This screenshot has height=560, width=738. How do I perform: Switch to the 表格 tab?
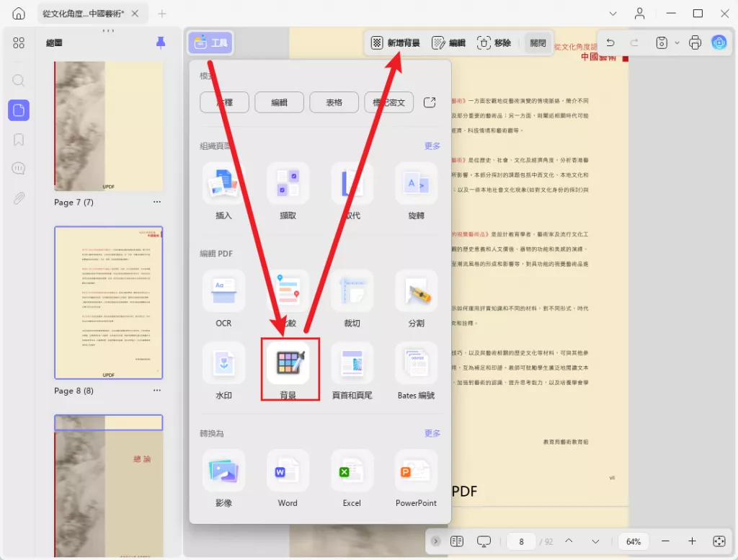tap(334, 102)
